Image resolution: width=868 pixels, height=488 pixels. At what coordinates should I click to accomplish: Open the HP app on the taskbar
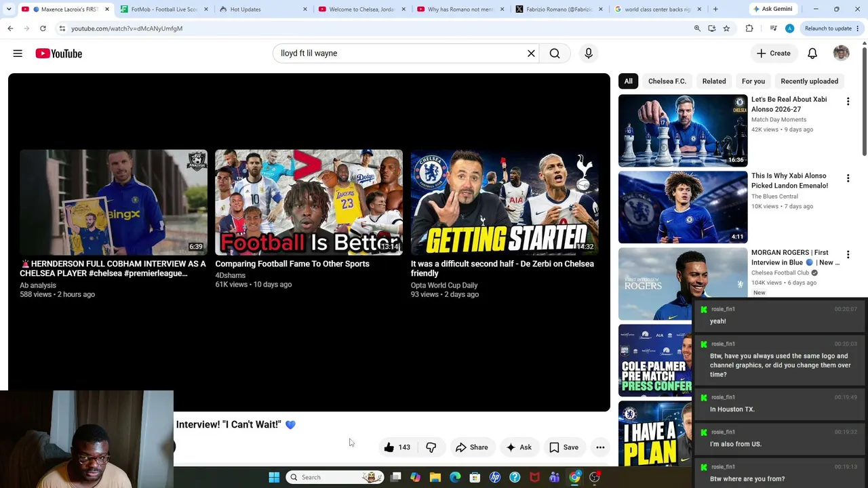click(495, 477)
